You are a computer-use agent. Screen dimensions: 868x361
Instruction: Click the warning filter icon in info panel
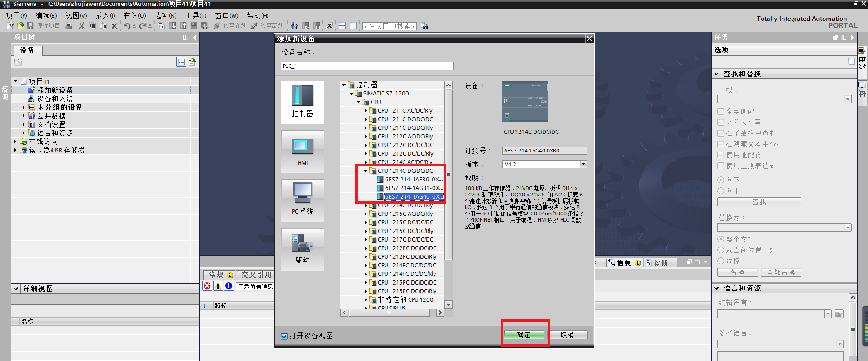218,286
